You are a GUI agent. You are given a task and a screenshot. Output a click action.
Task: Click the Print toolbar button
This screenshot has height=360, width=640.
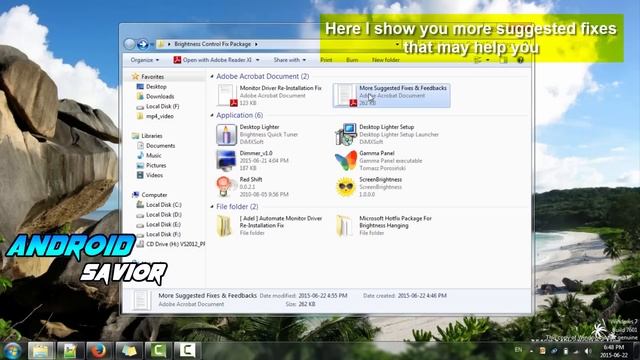click(326, 60)
